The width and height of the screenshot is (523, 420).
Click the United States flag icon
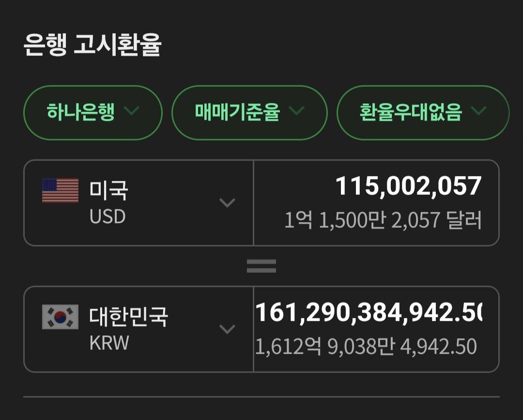click(x=60, y=190)
